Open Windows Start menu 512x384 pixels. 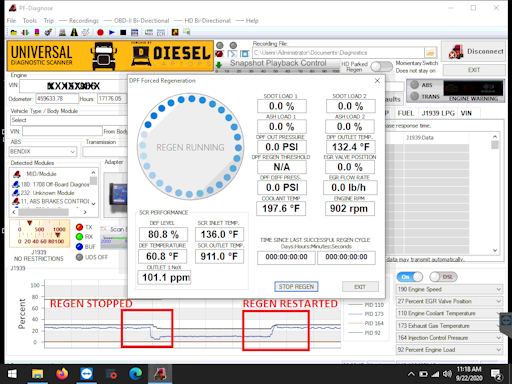point(12,374)
